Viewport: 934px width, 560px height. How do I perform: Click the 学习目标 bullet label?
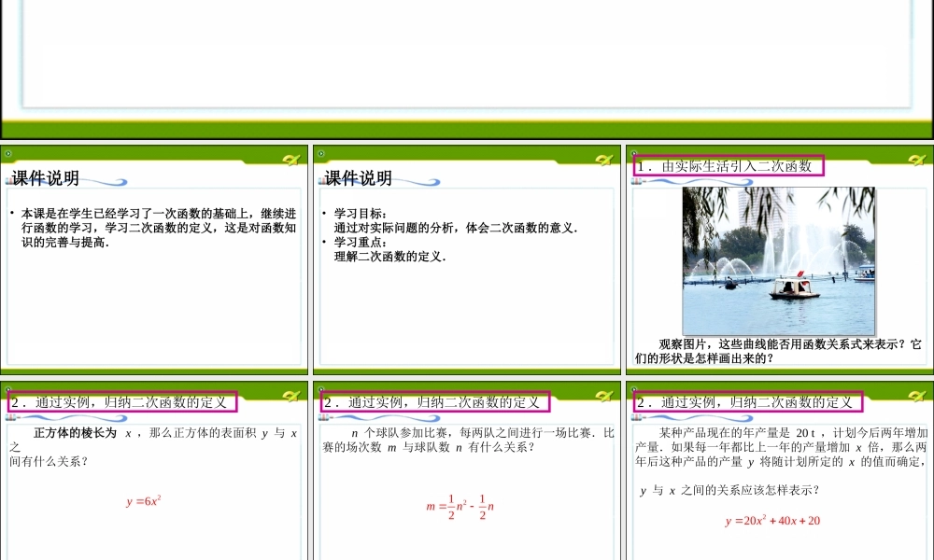(x=360, y=214)
